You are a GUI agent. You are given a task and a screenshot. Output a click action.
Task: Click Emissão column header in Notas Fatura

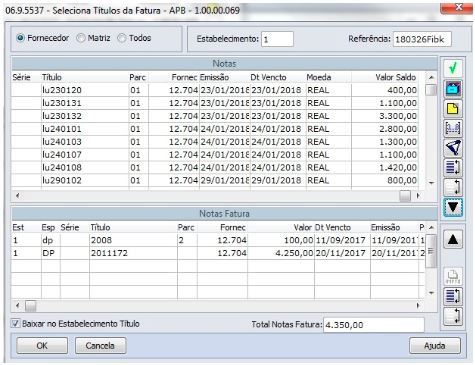[385, 227]
